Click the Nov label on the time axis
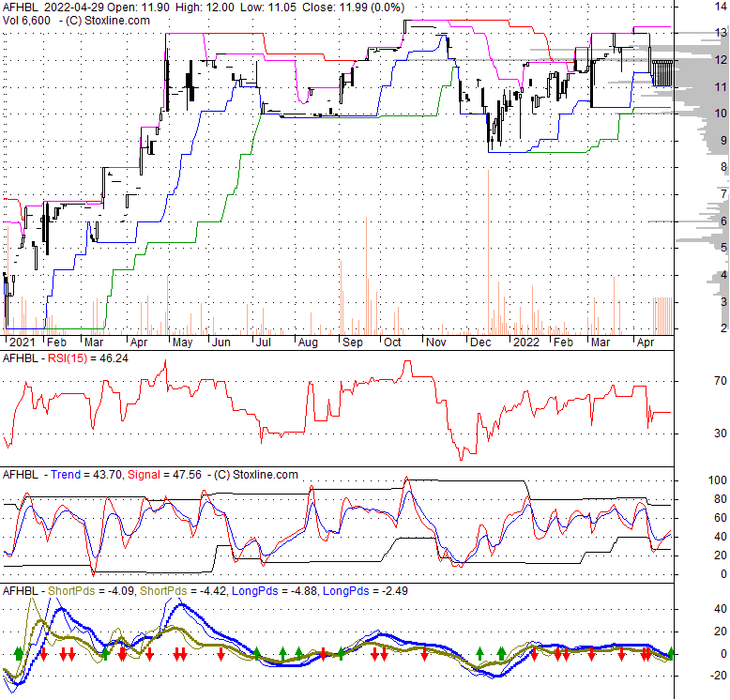The height and width of the screenshot is (700, 730). 435,342
